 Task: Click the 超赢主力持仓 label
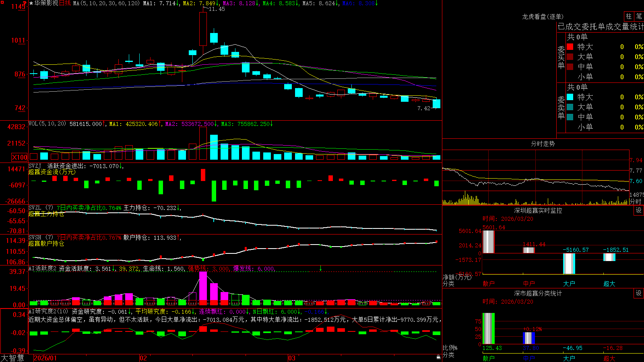[x=46, y=214]
